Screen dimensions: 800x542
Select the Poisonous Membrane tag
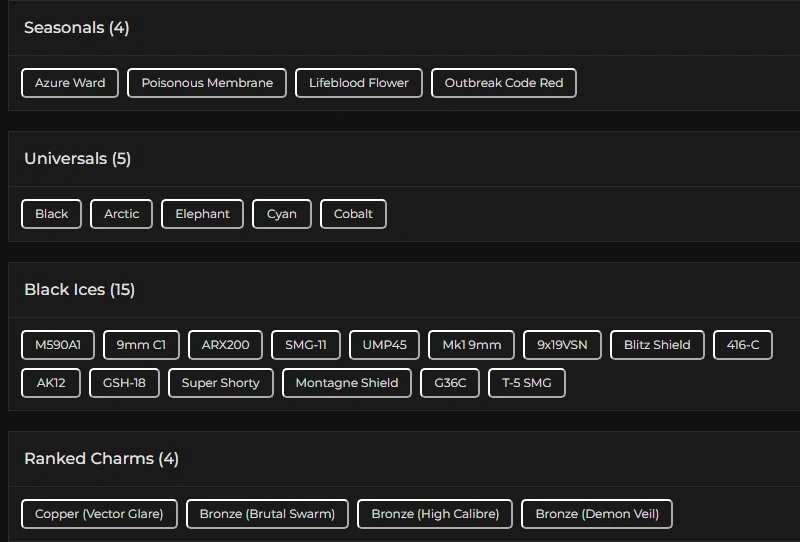point(207,83)
